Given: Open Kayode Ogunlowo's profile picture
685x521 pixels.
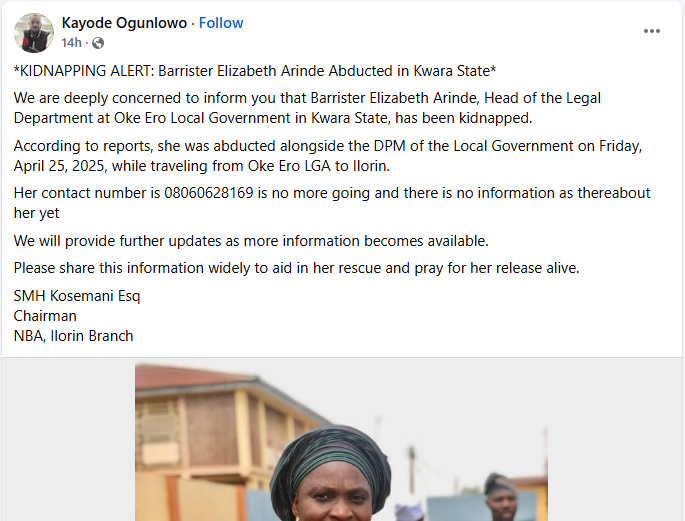Looking at the screenshot, I should pos(34,33).
